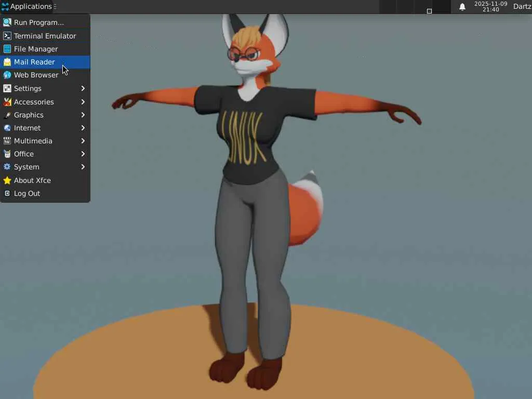Select the File Manager text entry
The height and width of the screenshot is (399, 532).
point(36,49)
